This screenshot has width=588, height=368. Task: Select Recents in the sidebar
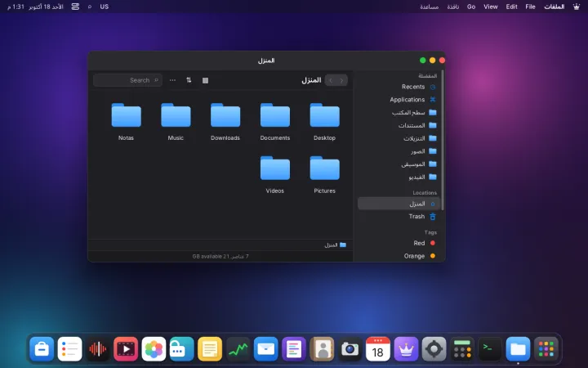[399, 87]
